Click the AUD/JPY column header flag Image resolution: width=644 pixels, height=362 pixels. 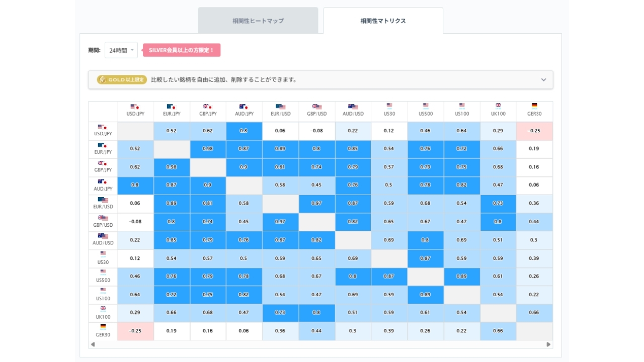[244, 107]
